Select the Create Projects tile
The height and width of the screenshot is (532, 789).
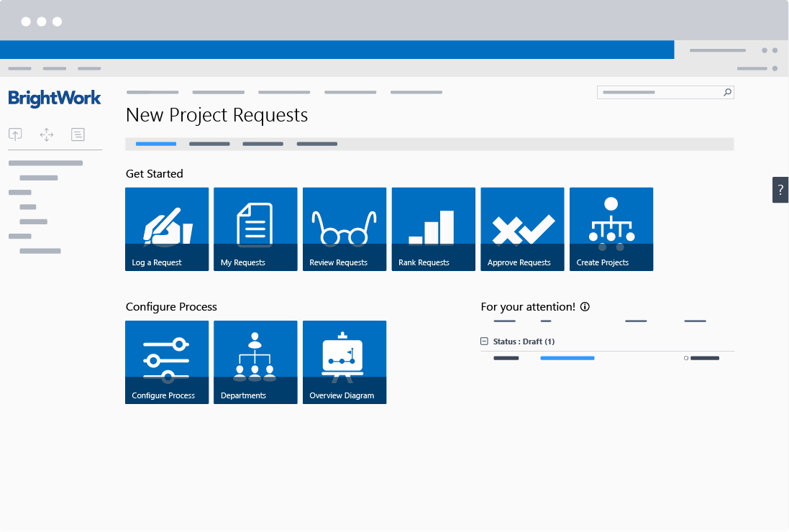[x=611, y=229]
